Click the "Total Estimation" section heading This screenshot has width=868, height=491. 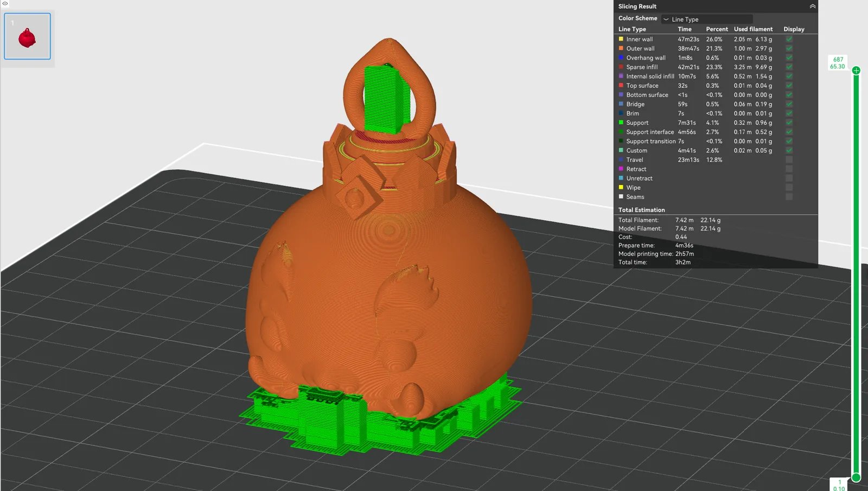pyautogui.click(x=641, y=210)
